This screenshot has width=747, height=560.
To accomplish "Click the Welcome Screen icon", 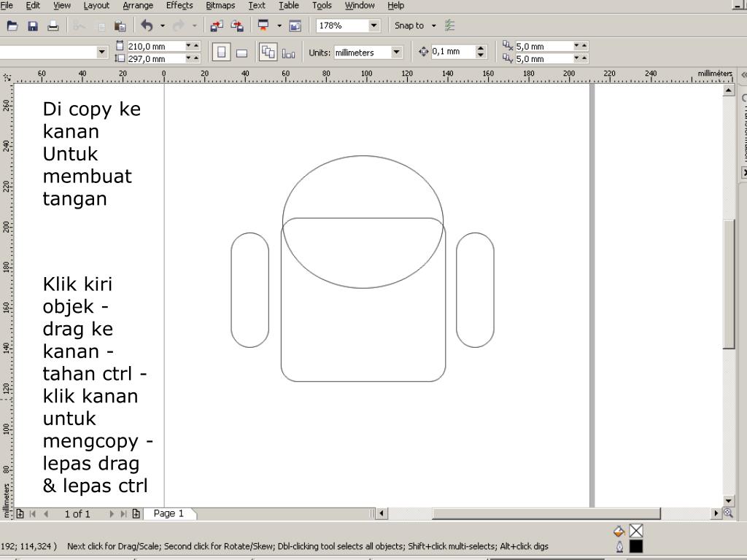I will 295,26.
